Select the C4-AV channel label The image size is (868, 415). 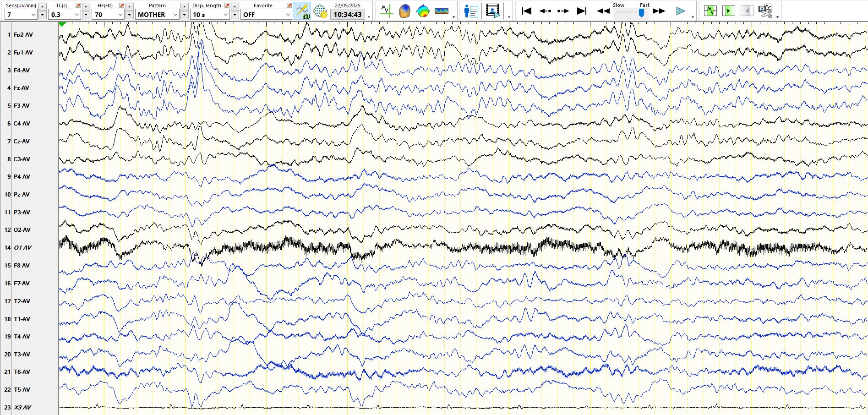pyautogui.click(x=22, y=124)
